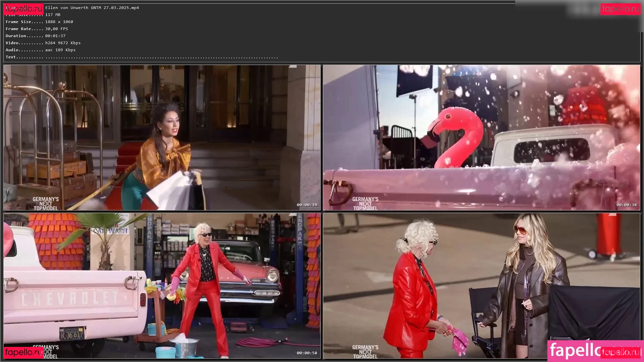This screenshot has height=362, width=644.
Task: Click the Duration value 00:01:37
Action: tap(55, 36)
